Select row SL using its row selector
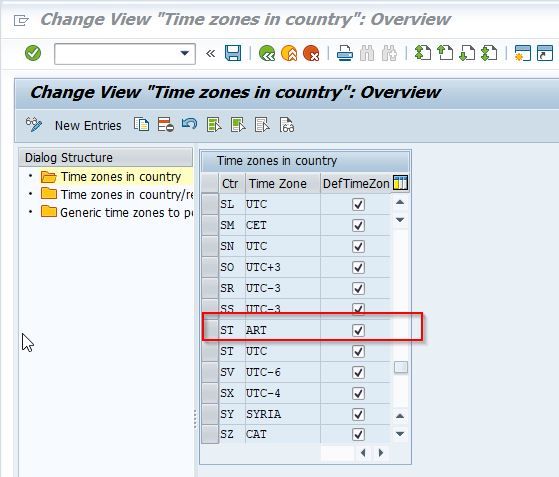The width and height of the screenshot is (559, 477). pos(210,204)
